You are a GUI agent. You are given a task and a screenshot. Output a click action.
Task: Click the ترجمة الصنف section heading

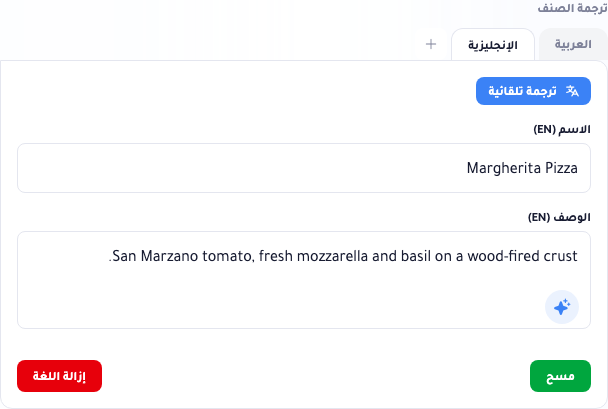(572, 8)
